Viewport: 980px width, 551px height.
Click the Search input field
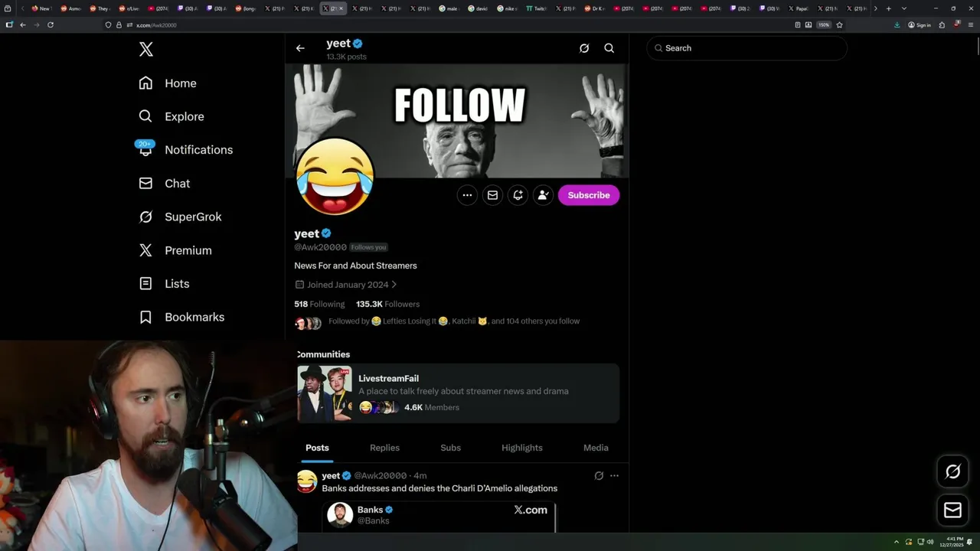pos(747,48)
